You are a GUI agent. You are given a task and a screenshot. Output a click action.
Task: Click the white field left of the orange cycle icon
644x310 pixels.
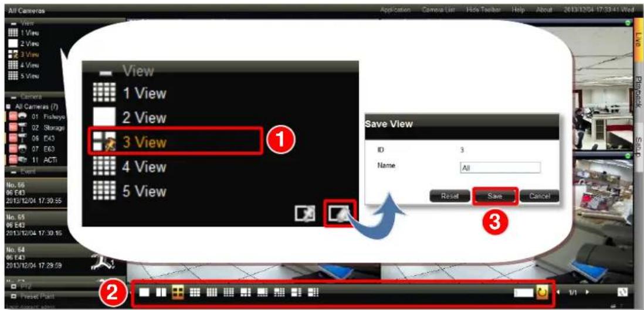coord(524,293)
